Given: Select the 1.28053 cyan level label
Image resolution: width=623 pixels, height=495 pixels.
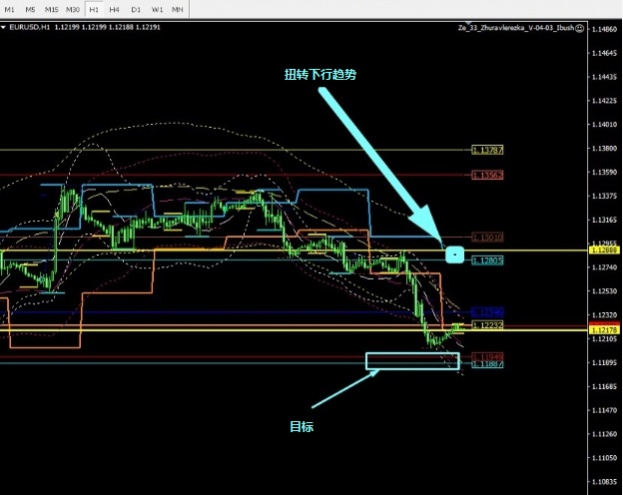Looking at the screenshot, I should point(488,261).
